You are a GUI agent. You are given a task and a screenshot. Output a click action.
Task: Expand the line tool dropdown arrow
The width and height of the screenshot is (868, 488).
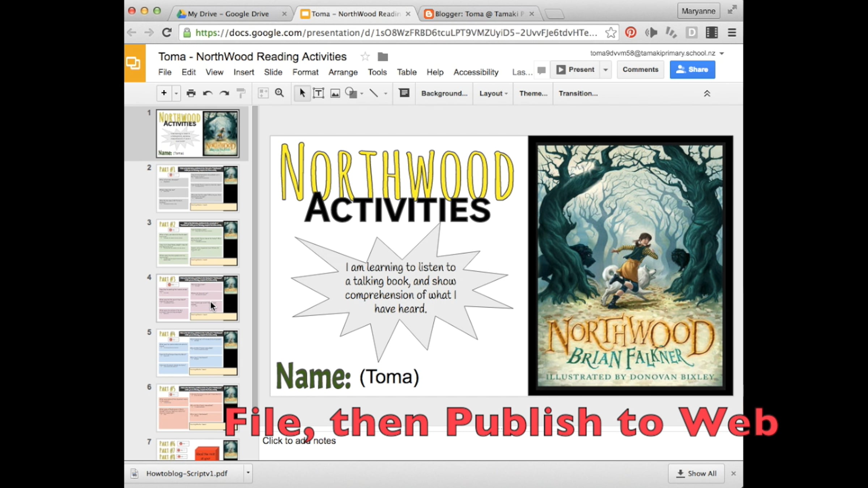(386, 94)
